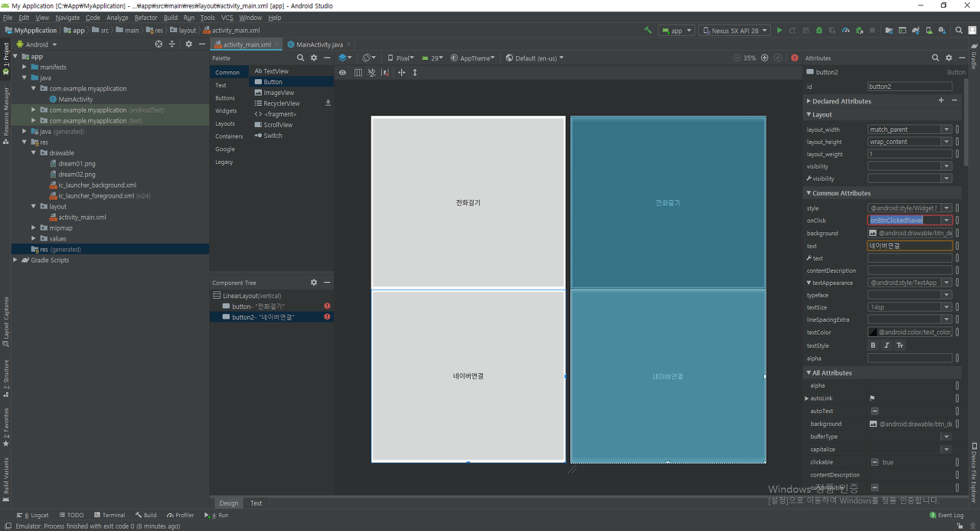Screen dimensions: 980x531
Task: Open the Terminal tool window
Action: click(x=109, y=515)
